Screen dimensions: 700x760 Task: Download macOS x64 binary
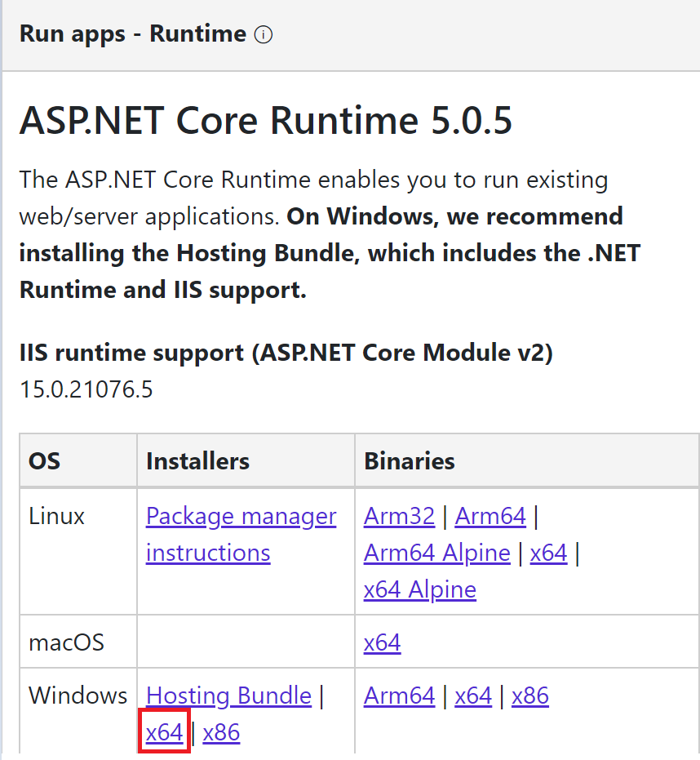(x=382, y=643)
